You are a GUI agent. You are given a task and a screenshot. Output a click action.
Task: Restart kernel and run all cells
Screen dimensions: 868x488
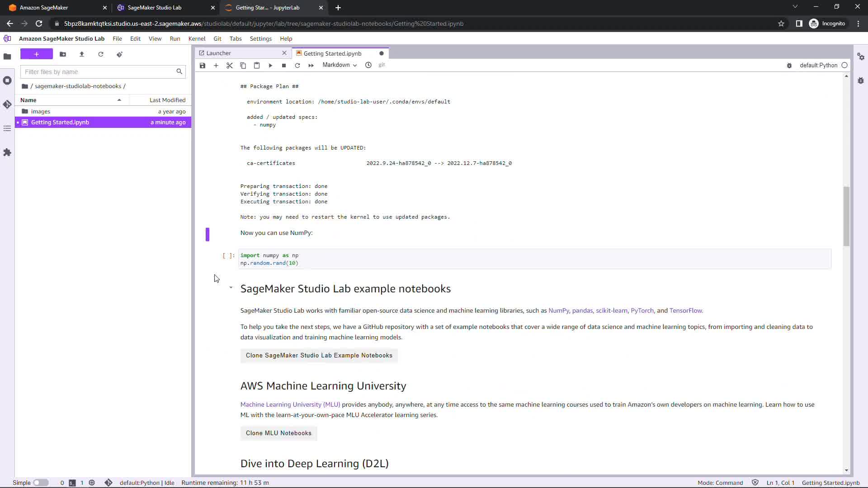tap(311, 66)
